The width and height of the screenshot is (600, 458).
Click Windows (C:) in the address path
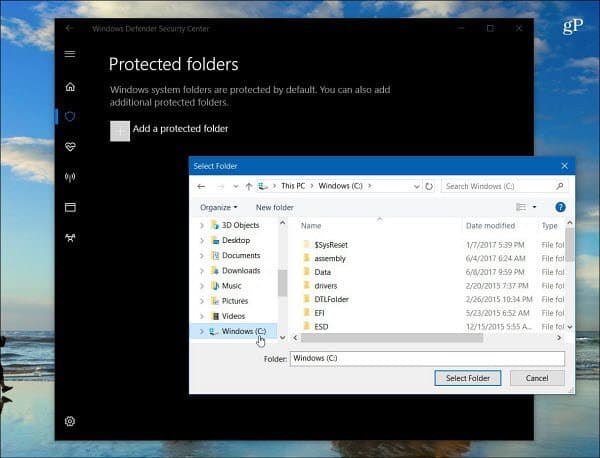tap(341, 186)
